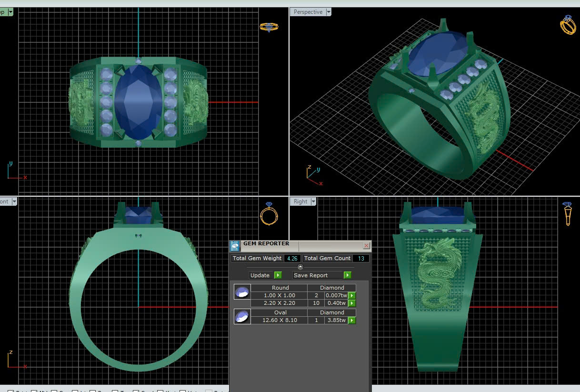Close the Gem Reporter panel
The image size is (580, 392).
click(366, 245)
